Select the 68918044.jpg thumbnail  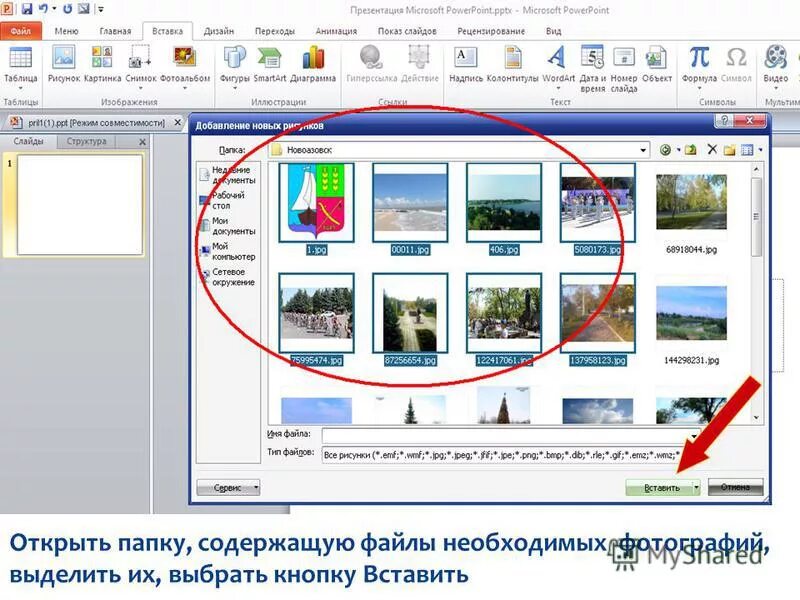click(691, 202)
